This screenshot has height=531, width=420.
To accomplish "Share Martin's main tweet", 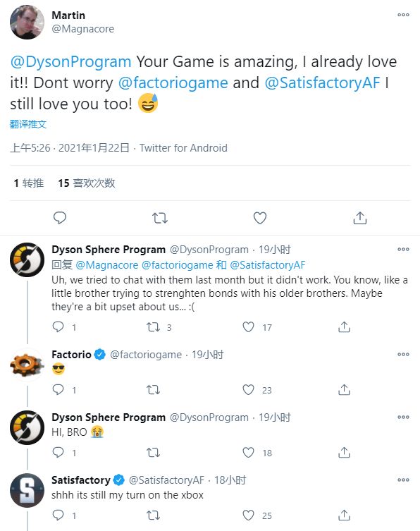I will point(360,218).
